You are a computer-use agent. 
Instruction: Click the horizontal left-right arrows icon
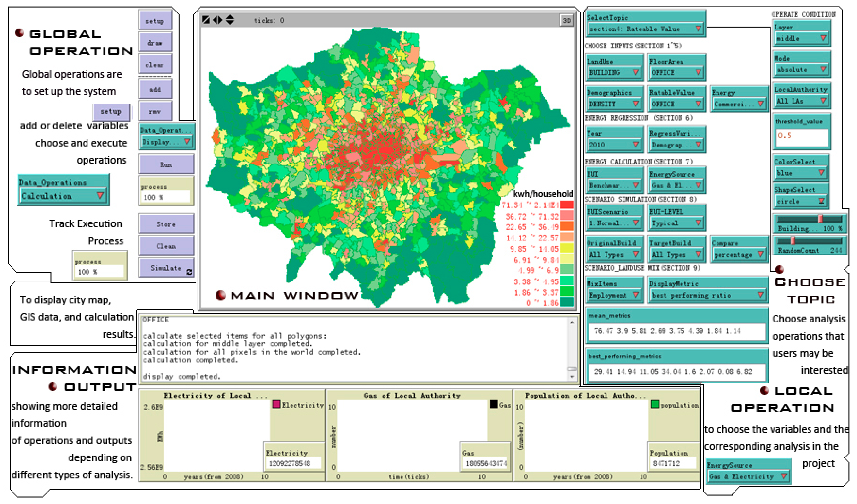click(218, 20)
